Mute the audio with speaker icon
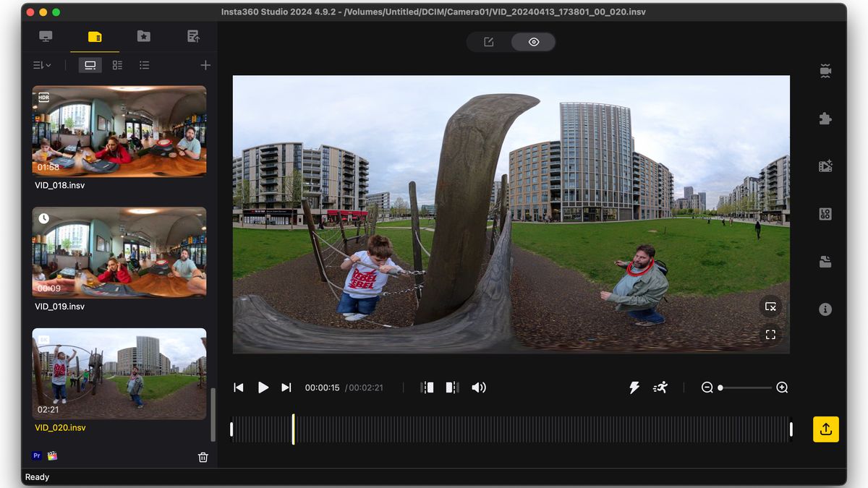This screenshot has width=868, height=488. click(479, 388)
